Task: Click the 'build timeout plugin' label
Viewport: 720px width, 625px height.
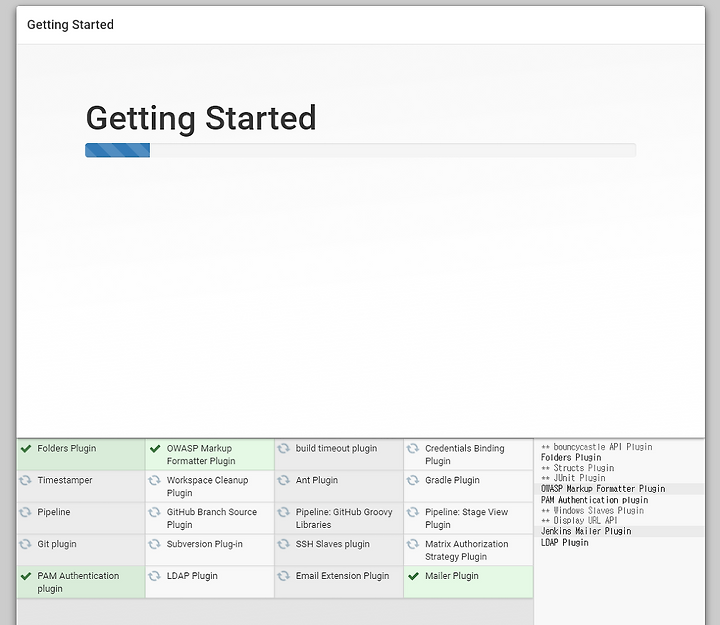Action: pyautogui.click(x=336, y=449)
